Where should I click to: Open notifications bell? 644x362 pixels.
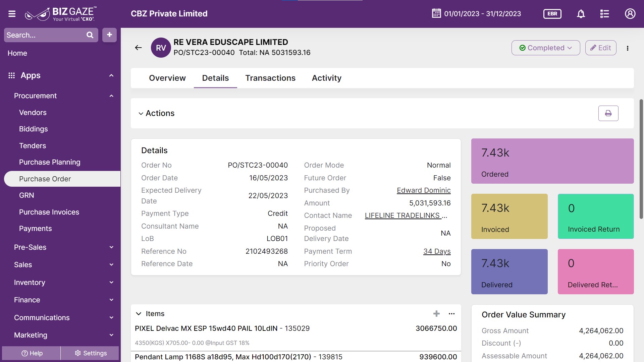pyautogui.click(x=581, y=14)
